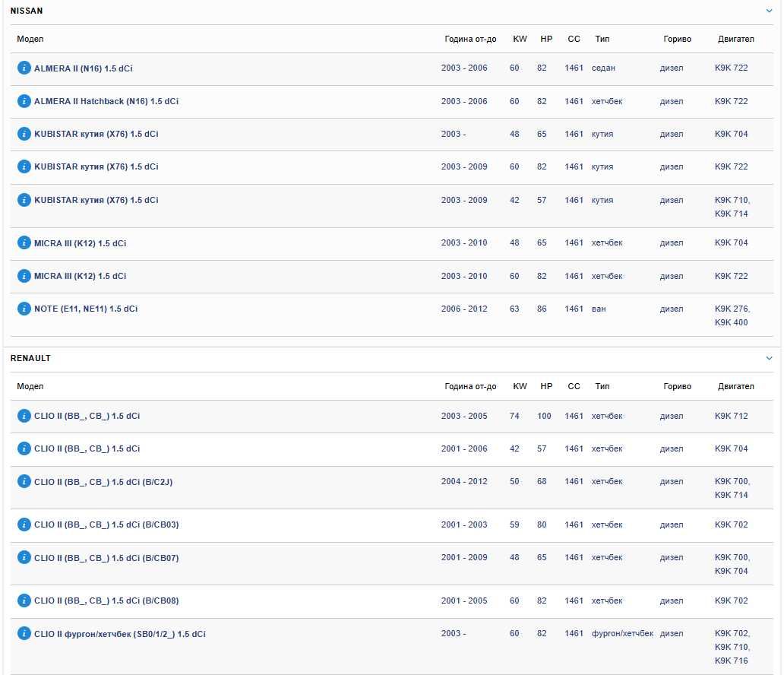Open CLIO II фургон/хетчбек (SB0/1/2_) model link
The image size is (784, 675).
[119, 634]
